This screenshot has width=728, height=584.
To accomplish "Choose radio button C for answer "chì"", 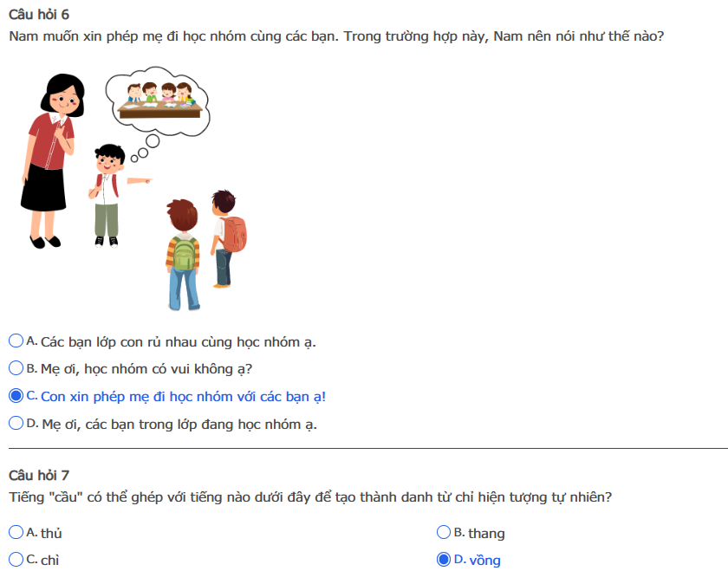I will 16,560.
